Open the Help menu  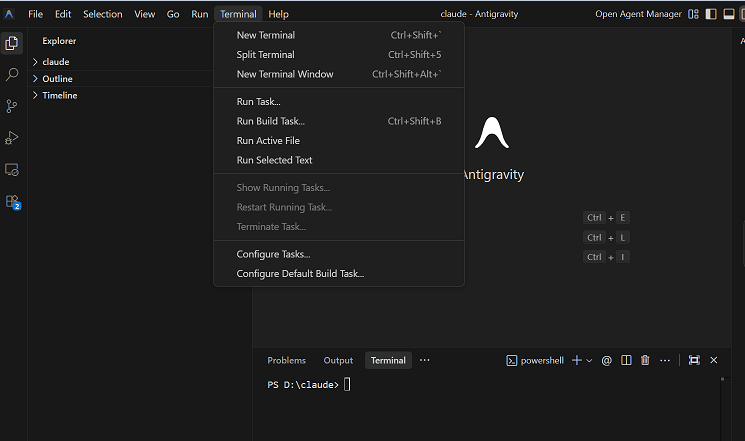278,14
